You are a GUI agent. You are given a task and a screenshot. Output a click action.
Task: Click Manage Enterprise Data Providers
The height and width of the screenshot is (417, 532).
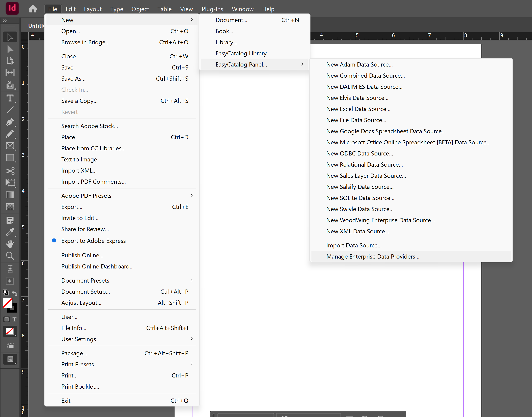pyautogui.click(x=373, y=256)
